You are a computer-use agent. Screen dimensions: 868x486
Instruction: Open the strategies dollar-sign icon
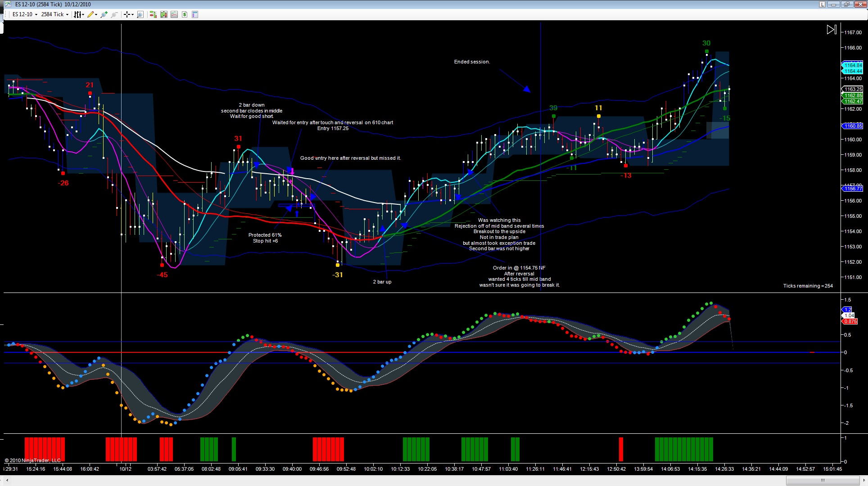tap(185, 14)
